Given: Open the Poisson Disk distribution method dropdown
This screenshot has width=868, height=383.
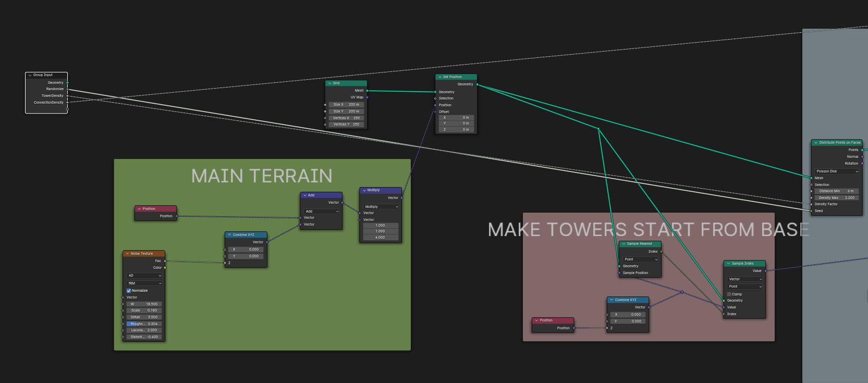Looking at the screenshot, I should point(837,171).
